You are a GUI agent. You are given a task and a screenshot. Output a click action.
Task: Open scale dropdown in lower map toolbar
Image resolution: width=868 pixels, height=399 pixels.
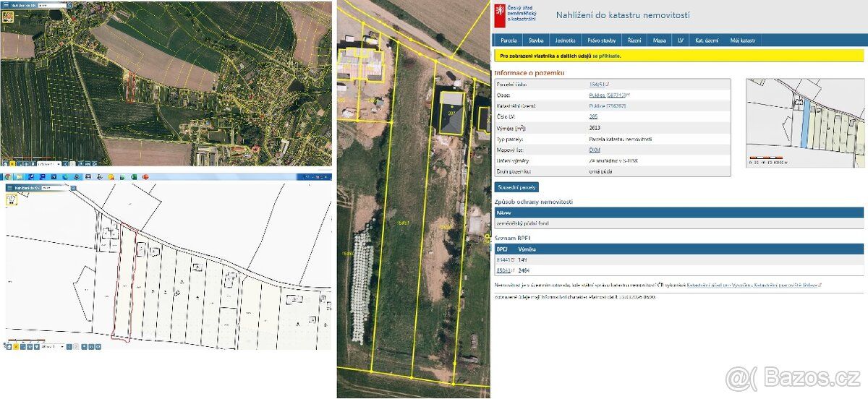53,347
